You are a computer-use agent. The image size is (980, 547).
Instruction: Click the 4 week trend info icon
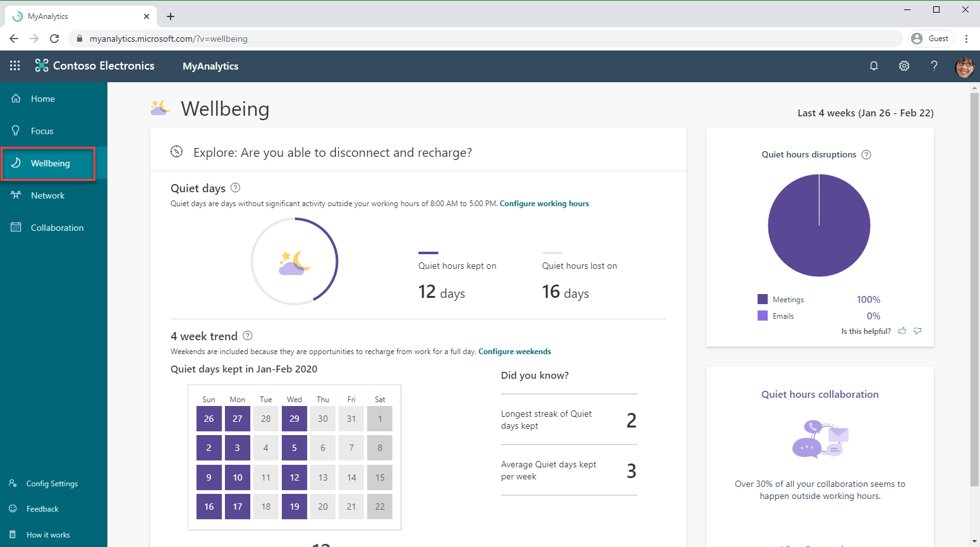click(248, 336)
